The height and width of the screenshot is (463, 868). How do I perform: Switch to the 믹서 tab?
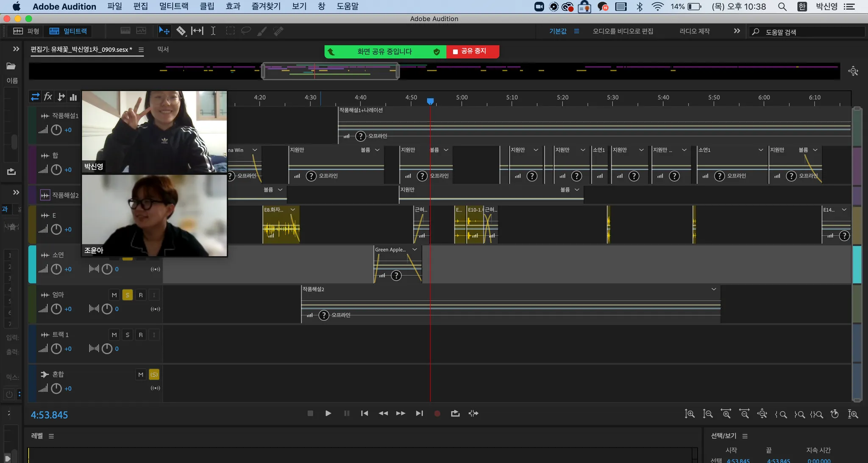tap(163, 50)
